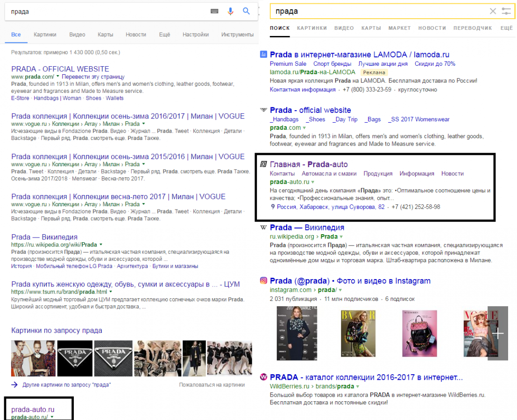Switch to Google Новости tab

[x=136, y=35]
